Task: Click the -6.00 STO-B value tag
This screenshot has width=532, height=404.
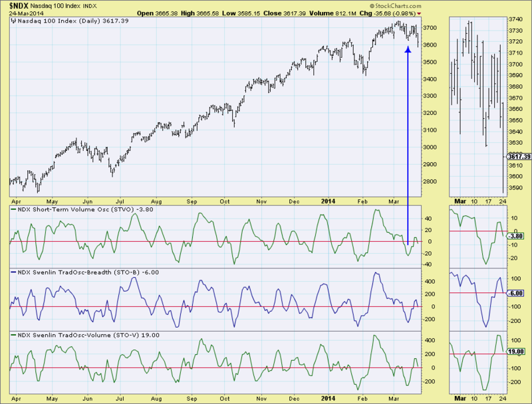Action: (x=515, y=293)
